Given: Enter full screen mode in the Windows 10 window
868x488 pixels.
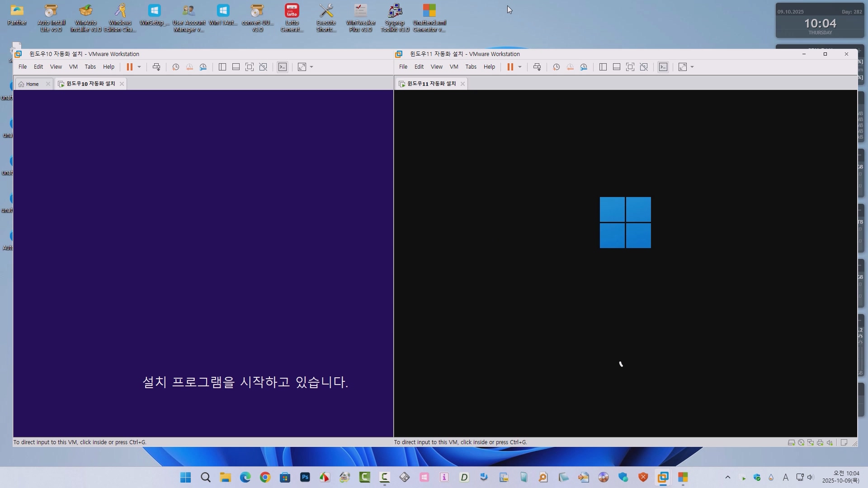Looking at the screenshot, I should (x=250, y=67).
